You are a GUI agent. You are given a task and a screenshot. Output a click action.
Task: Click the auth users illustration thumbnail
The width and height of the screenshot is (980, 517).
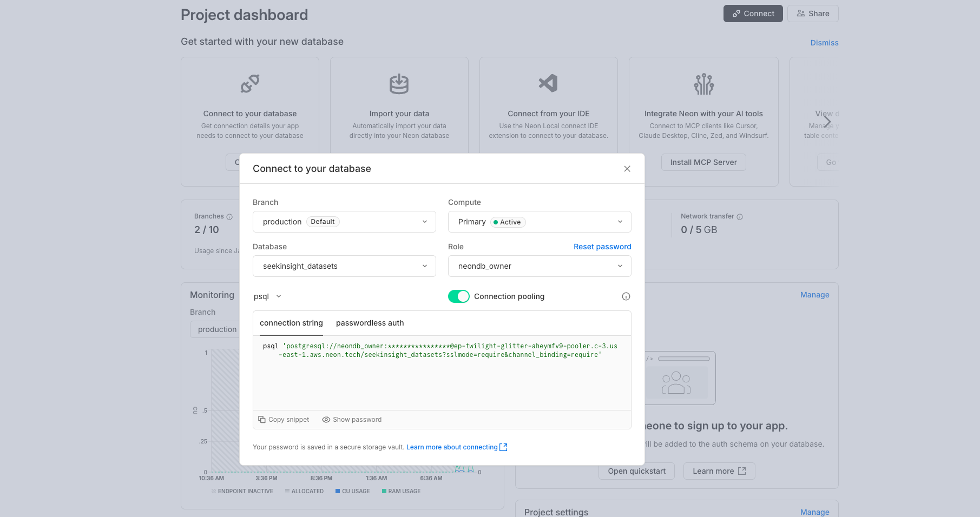(x=680, y=378)
